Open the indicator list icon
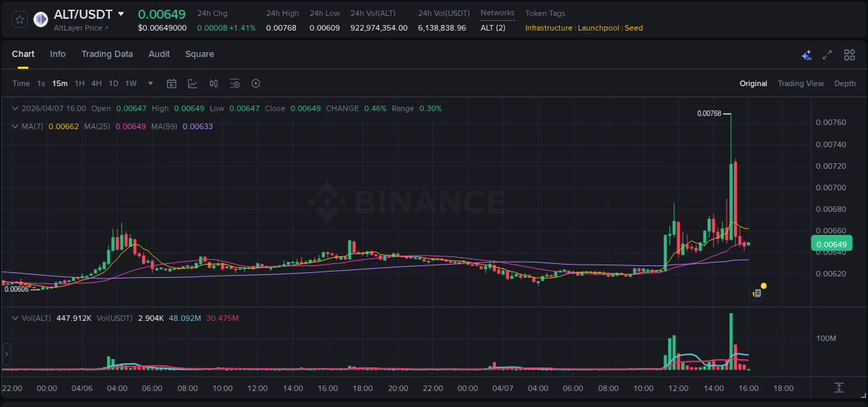Image resolution: width=868 pixels, height=407 pixels. click(x=235, y=83)
